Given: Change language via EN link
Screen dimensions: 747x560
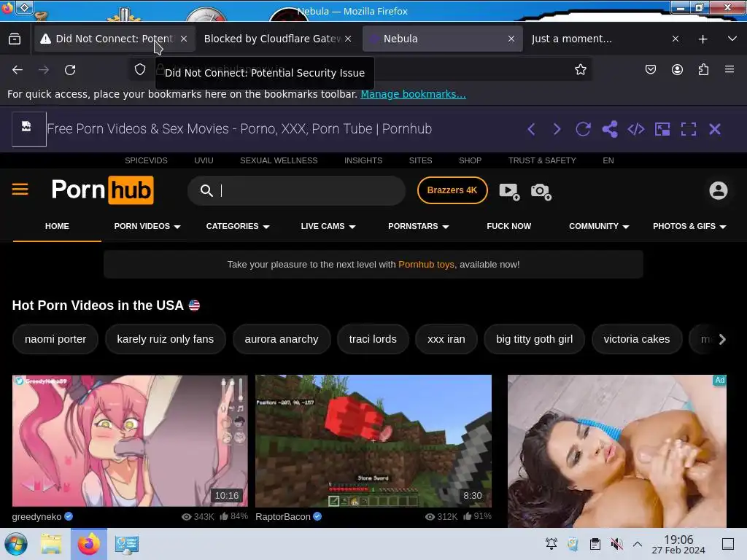Looking at the screenshot, I should 608,160.
